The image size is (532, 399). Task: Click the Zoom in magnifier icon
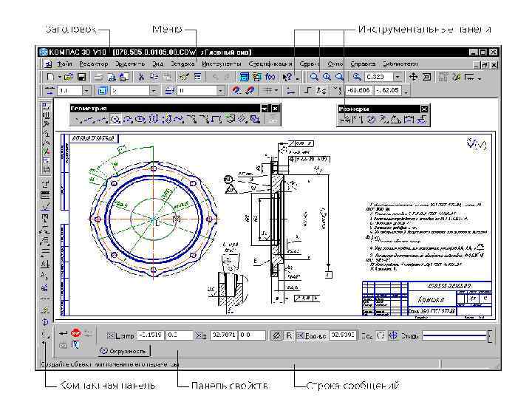(327, 77)
